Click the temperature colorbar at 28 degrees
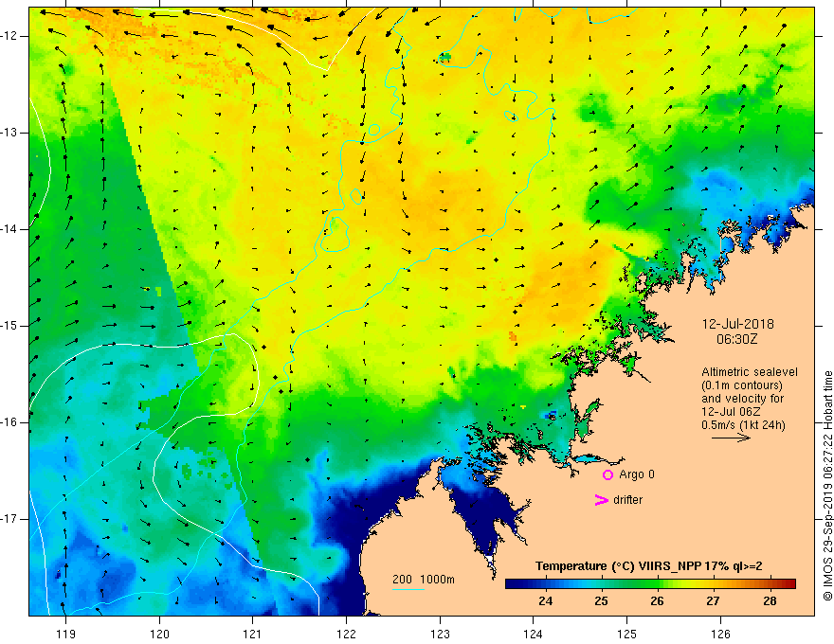Screen dimensions: 834x644 770,584
